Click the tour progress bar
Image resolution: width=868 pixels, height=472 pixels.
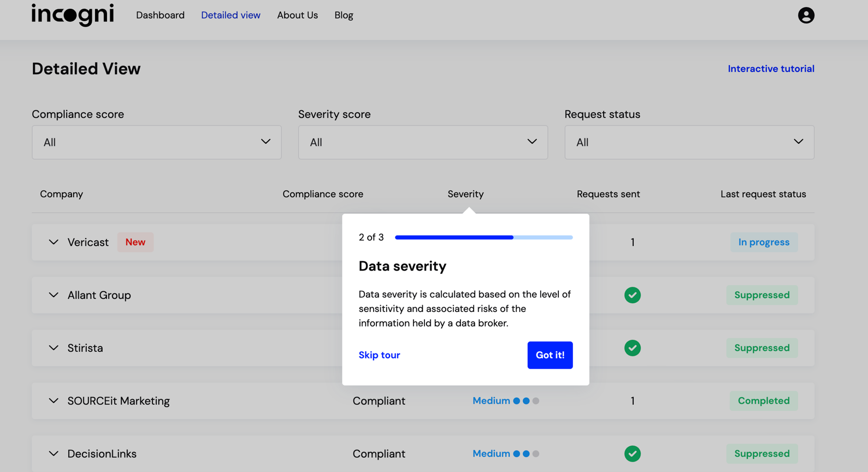pos(483,238)
